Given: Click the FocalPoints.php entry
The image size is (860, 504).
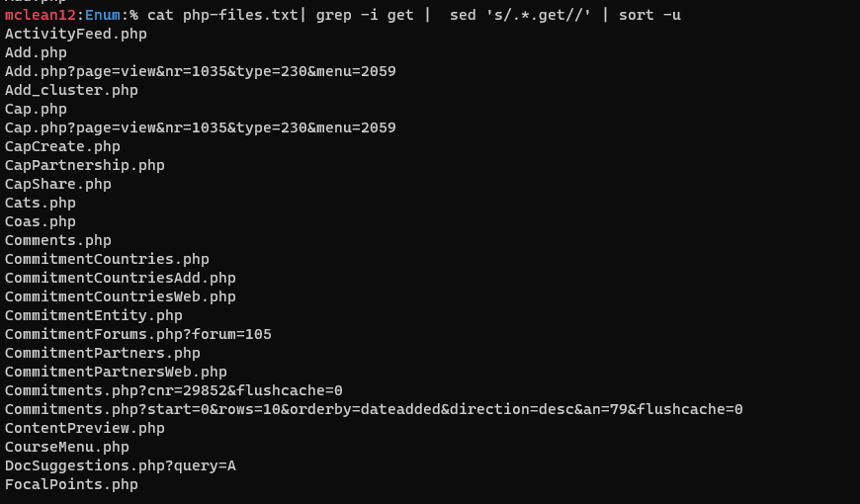Looking at the screenshot, I should pyautogui.click(x=71, y=485).
